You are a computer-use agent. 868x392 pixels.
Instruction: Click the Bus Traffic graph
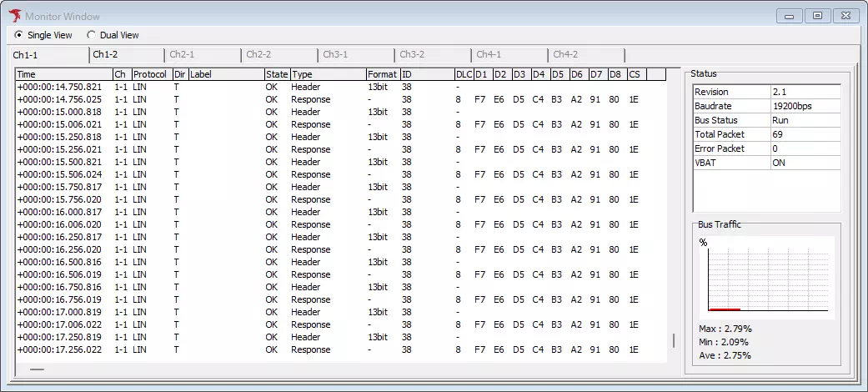click(767, 277)
